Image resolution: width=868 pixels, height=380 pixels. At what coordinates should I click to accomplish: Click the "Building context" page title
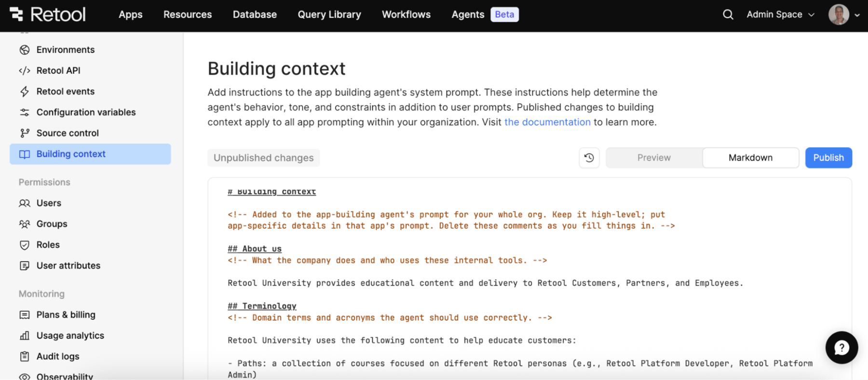[x=276, y=68]
